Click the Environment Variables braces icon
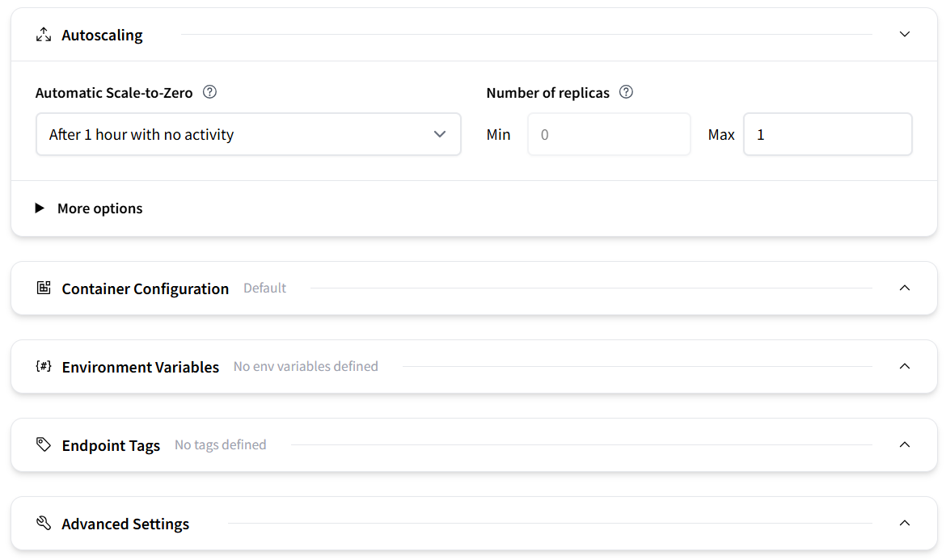The width and height of the screenshot is (946, 560). pos(44,366)
